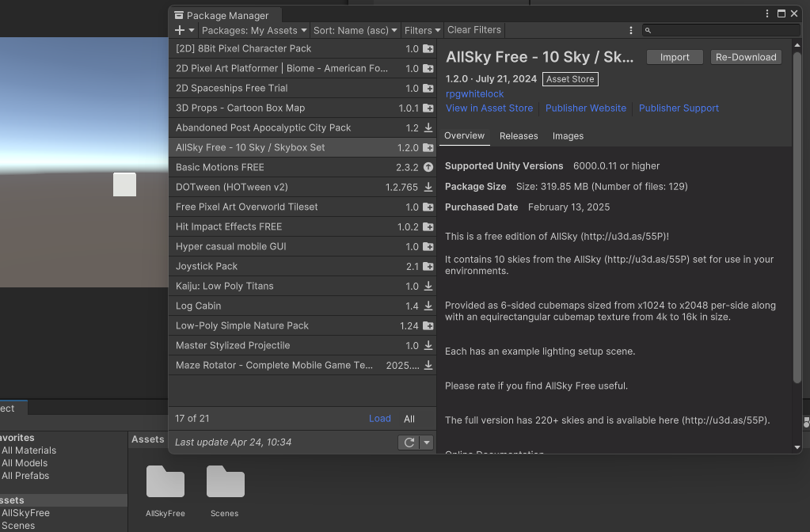
Task: Click scroll-down arrow of details scrollbar
Action: coord(797,447)
